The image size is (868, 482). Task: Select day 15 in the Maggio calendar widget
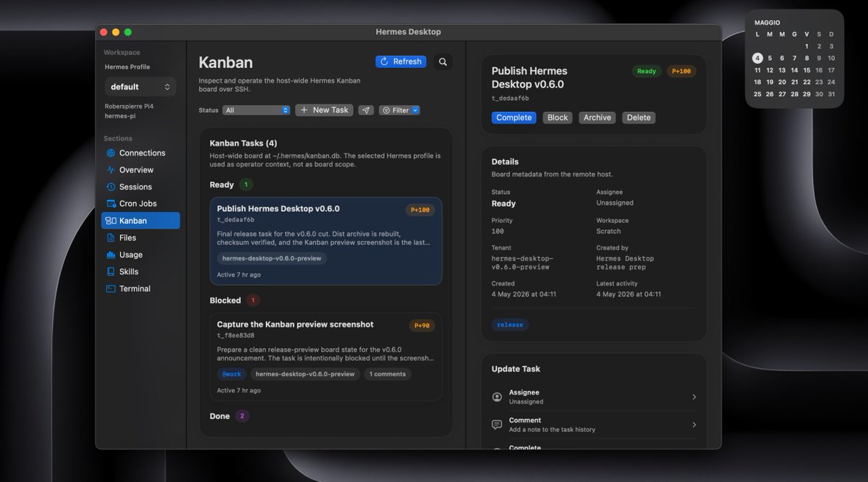pos(807,70)
